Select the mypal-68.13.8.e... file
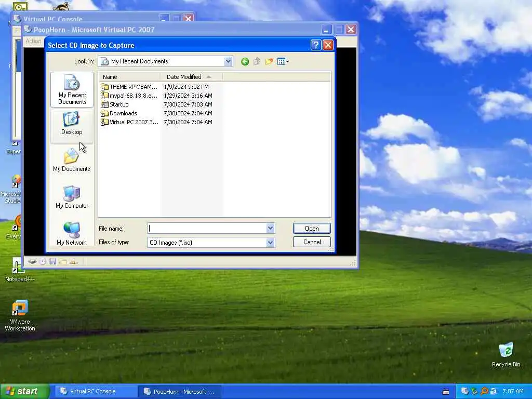This screenshot has width=532, height=399. 129,96
